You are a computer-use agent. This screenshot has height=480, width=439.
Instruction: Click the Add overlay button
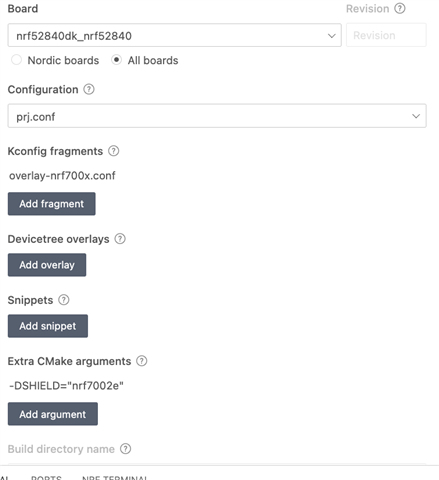pyautogui.click(x=47, y=265)
